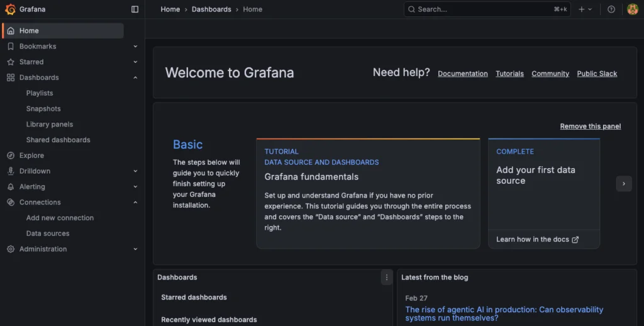The image size is (644, 326).
Task: Open the Documentation help link
Action: click(x=462, y=74)
